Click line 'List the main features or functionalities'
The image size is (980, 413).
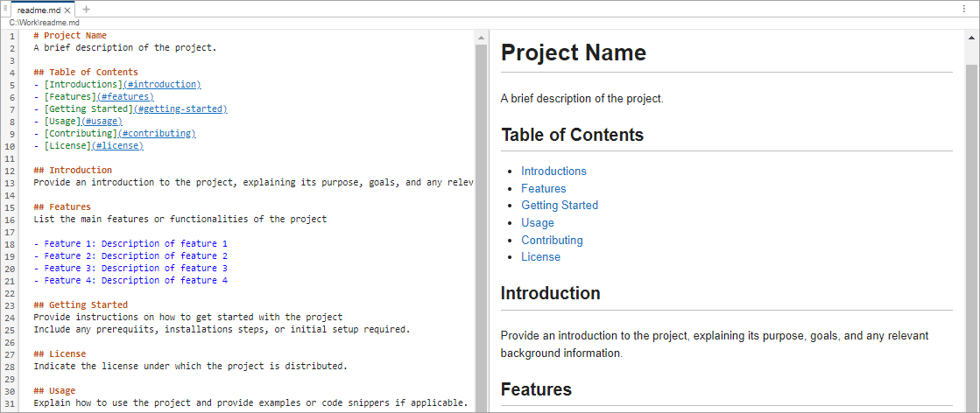coord(180,220)
